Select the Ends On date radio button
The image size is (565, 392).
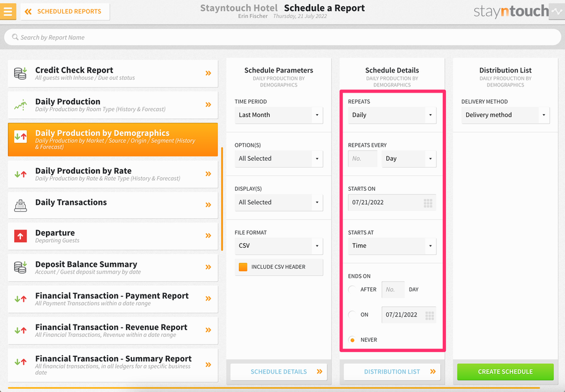point(352,315)
